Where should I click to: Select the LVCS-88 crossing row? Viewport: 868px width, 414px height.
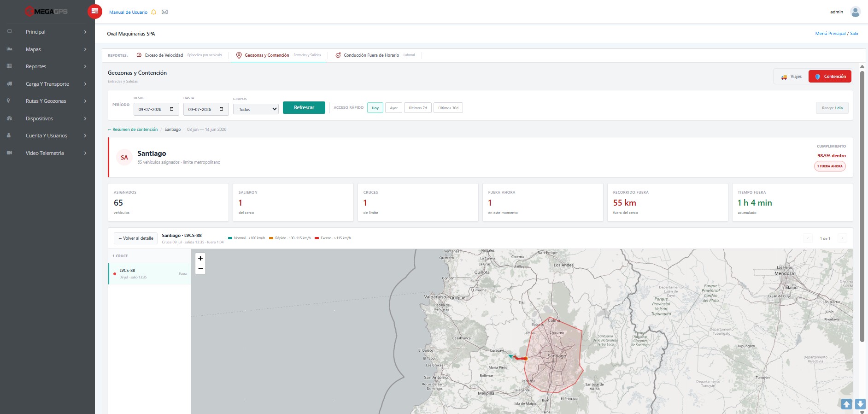click(150, 273)
